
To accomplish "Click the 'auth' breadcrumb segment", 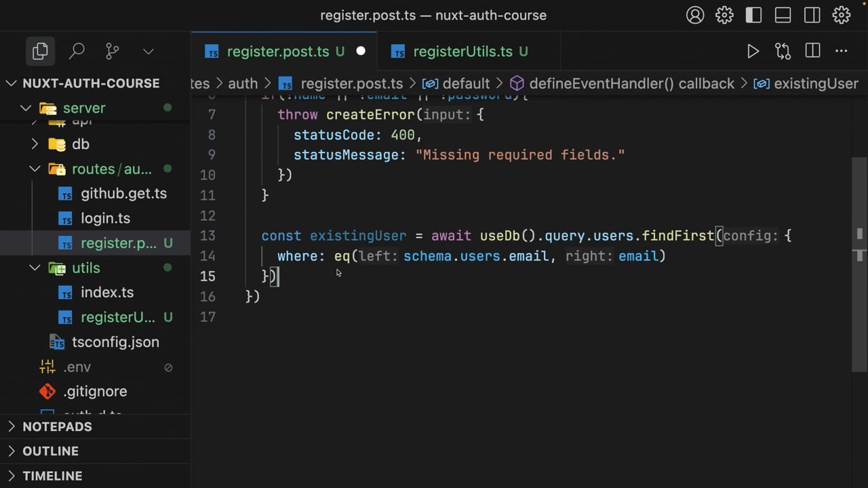I will click(243, 83).
